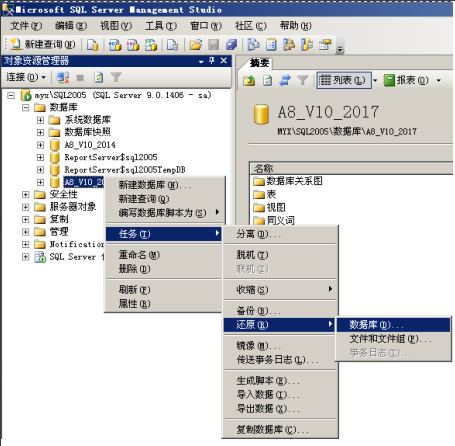The image size is (455, 446).
Task: Expand the 管理 management folder
Action: click(x=26, y=232)
